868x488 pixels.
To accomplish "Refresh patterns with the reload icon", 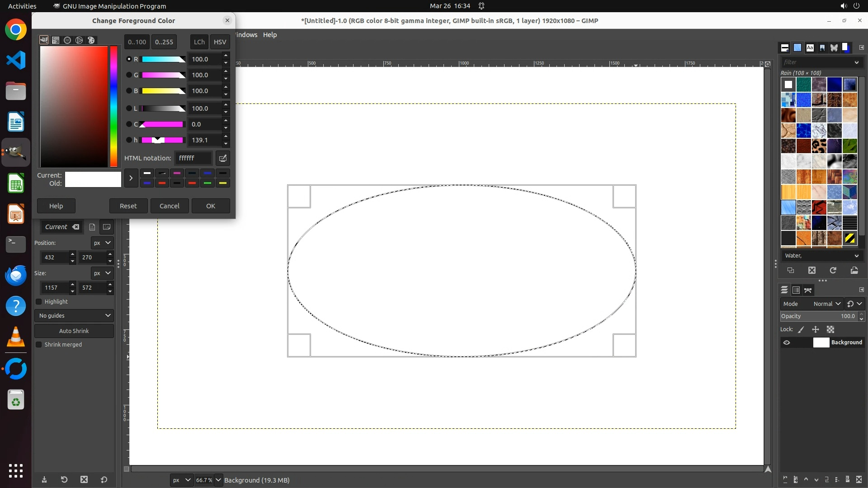I will click(833, 270).
